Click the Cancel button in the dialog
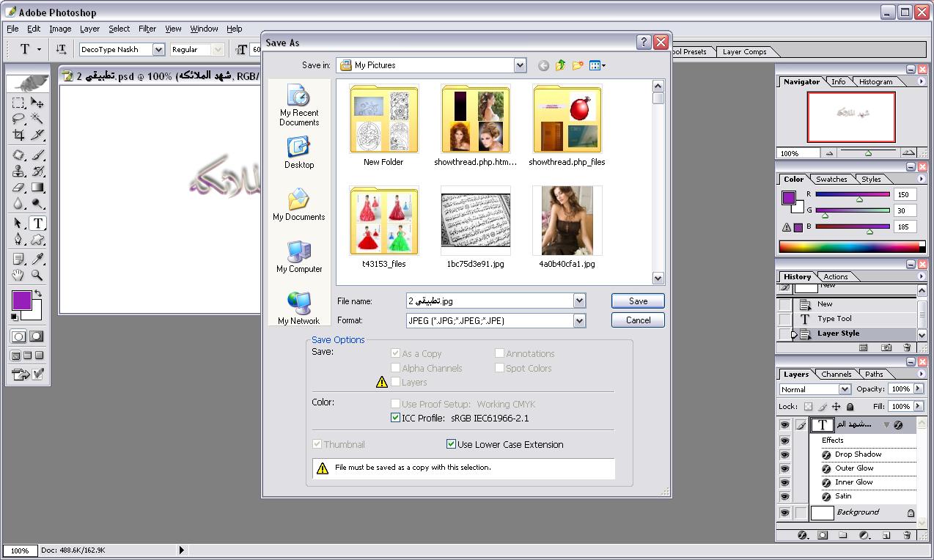The width and height of the screenshot is (934, 560). (638, 320)
